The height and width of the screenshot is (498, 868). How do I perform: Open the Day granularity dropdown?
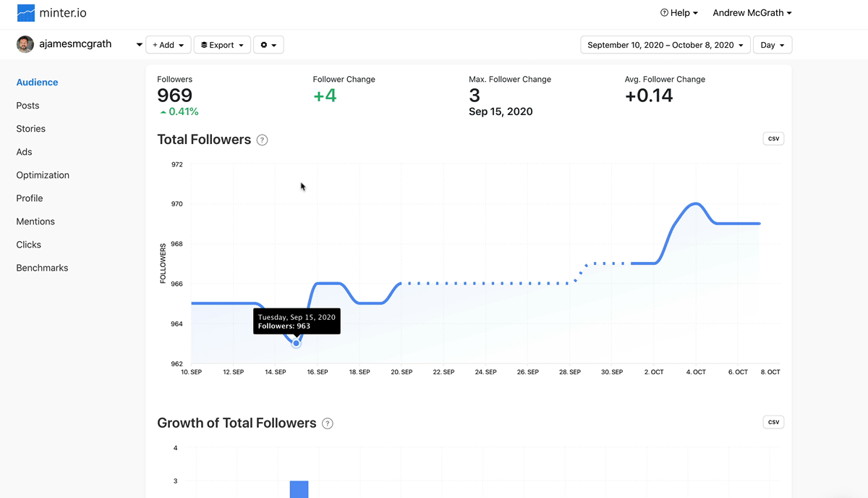[x=773, y=45]
